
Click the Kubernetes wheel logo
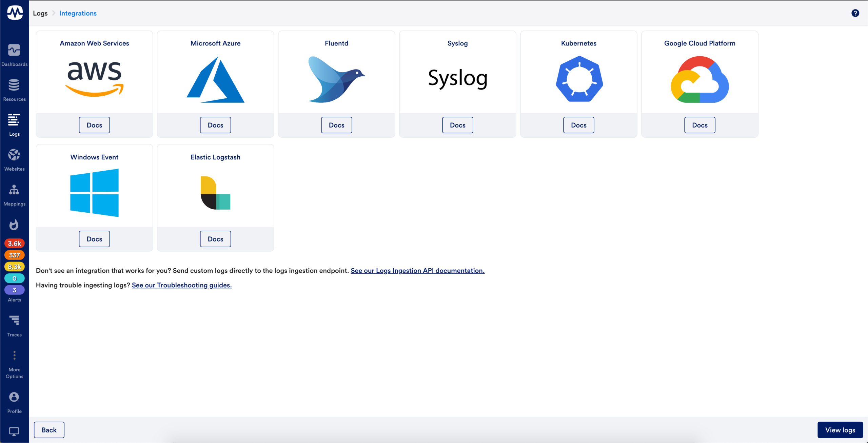pyautogui.click(x=579, y=79)
